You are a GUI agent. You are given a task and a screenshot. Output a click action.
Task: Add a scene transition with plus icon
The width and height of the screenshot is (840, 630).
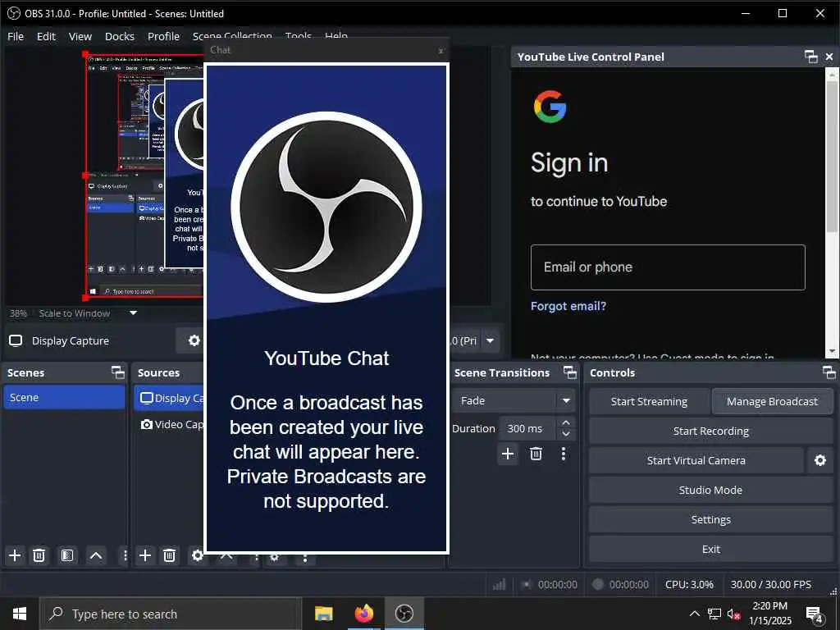(508, 454)
